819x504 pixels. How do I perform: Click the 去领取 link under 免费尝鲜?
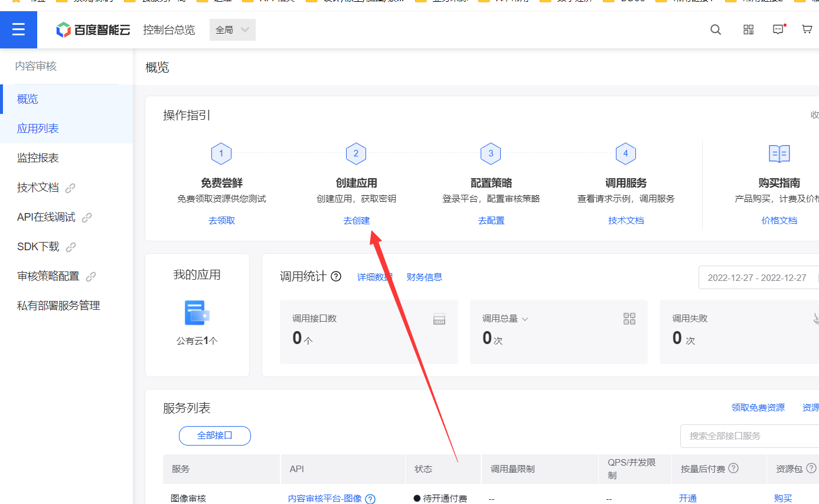(x=221, y=221)
